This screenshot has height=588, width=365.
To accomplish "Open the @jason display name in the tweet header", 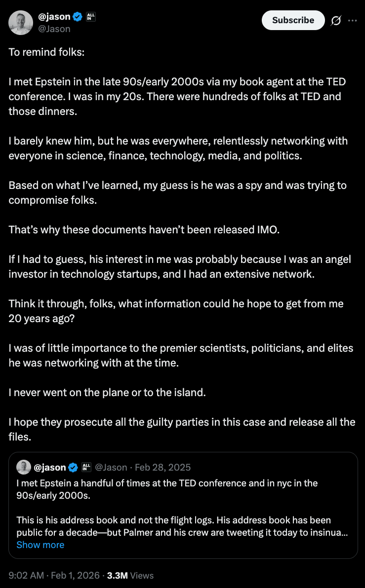I will pos(54,17).
